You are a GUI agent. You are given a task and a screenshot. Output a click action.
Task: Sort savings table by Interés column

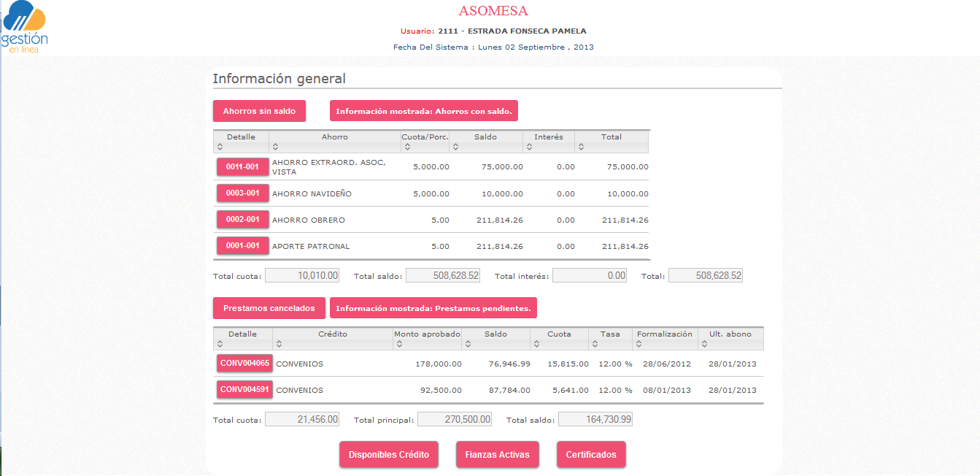[x=549, y=142]
